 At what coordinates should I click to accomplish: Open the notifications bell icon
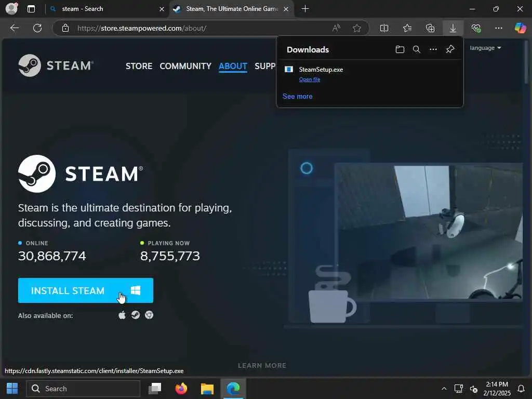521,389
